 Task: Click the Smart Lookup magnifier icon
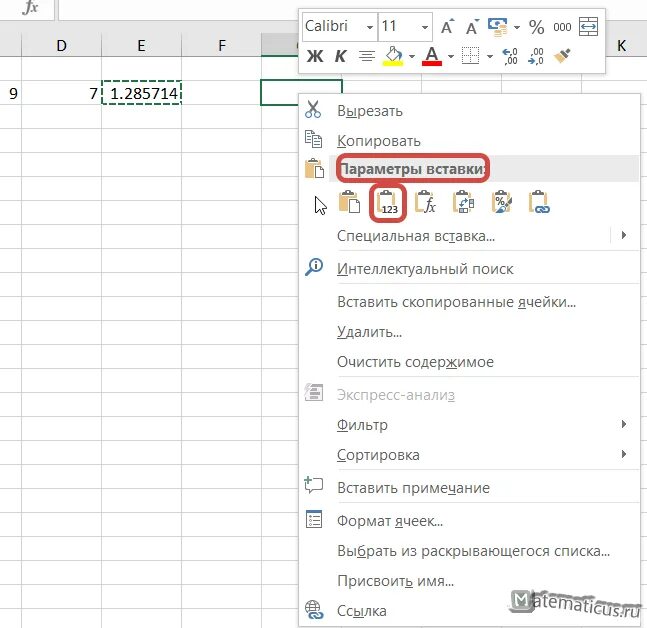[314, 267]
